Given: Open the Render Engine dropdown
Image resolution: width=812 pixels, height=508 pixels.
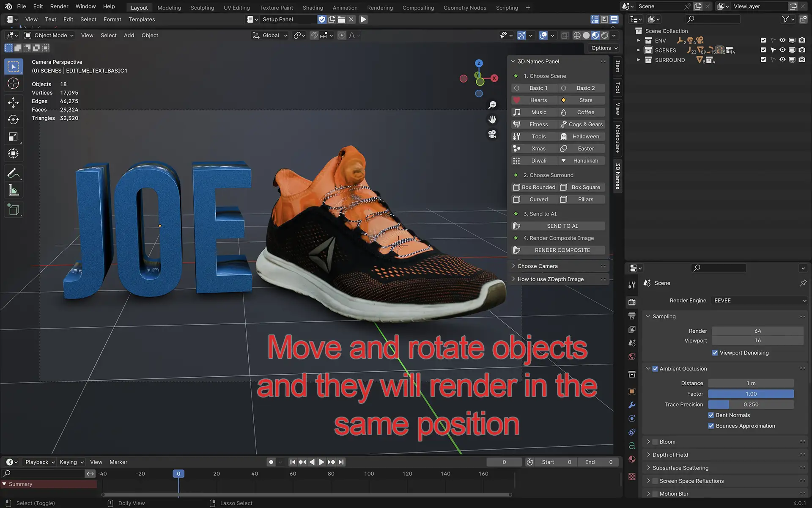Looking at the screenshot, I should point(760,301).
